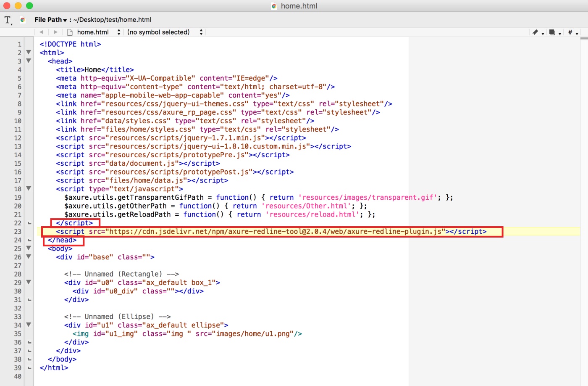Click the axure-redline-plugin.js URL on line 23
The image size is (588, 386).
(x=276, y=232)
